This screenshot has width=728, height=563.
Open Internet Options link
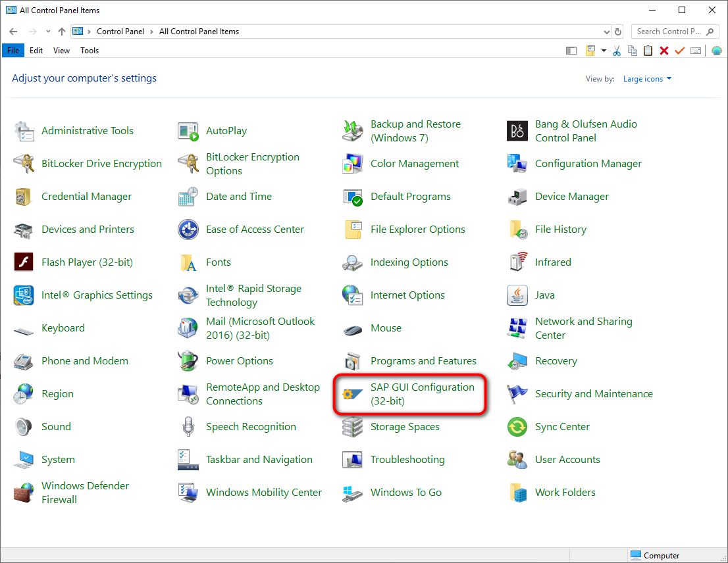[x=394, y=295]
